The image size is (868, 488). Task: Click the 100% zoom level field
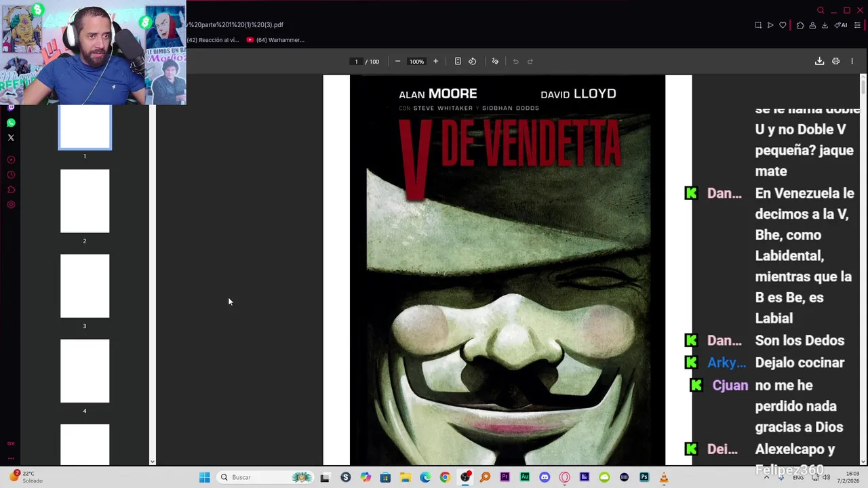416,61
